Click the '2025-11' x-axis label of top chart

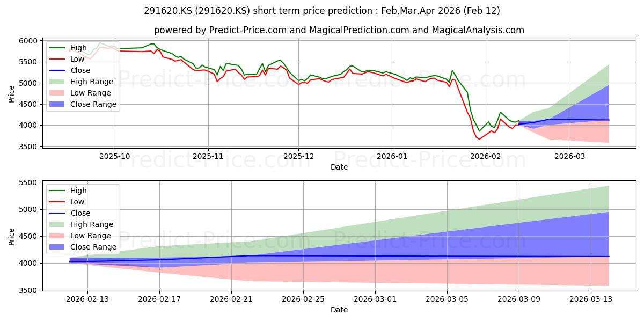click(208, 156)
